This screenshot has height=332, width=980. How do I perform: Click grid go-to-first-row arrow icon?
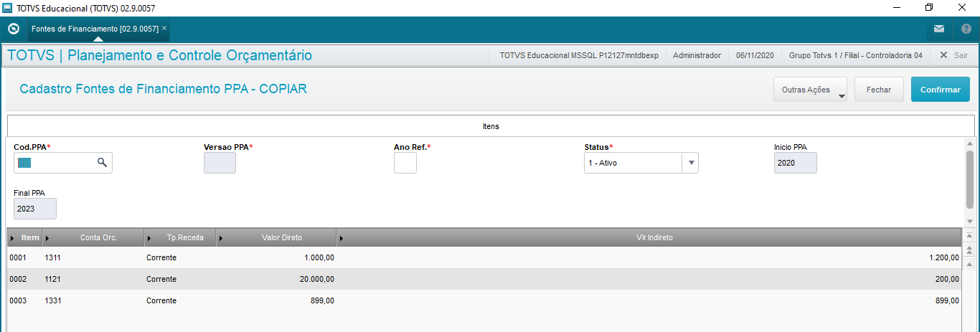[970, 236]
